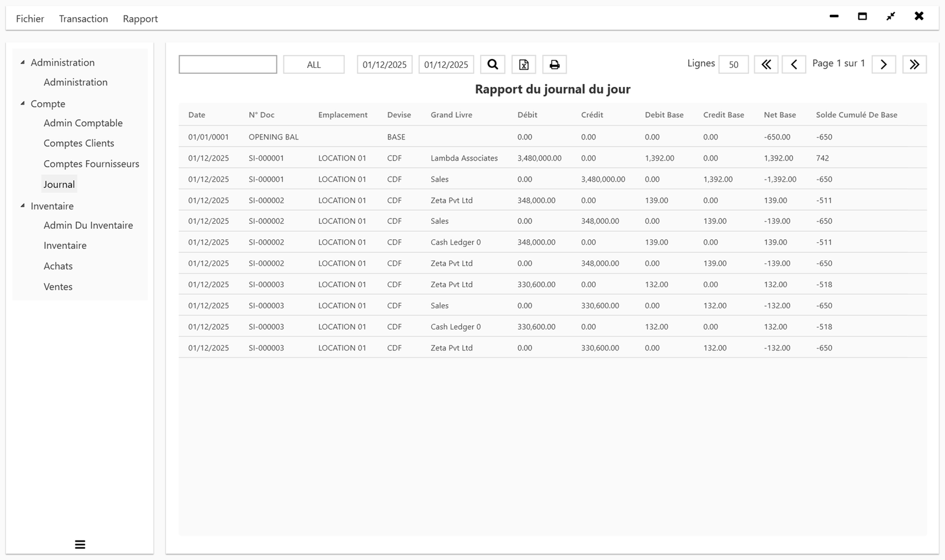Click the hamburger icon below the sidebar
Image resolution: width=945 pixels, height=560 pixels.
tap(80, 543)
